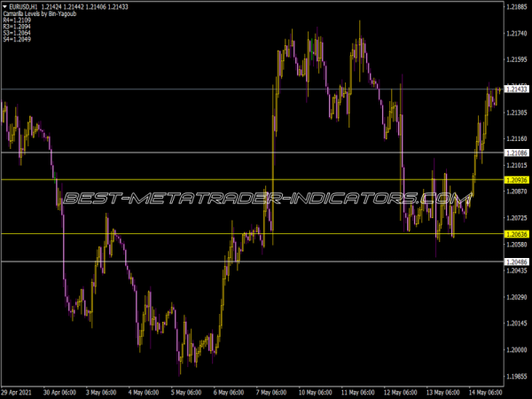The image size is (532, 399).
Task: Click the best-metatrader-indicators.com watermark
Action: pyautogui.click(x=266, y=200)
